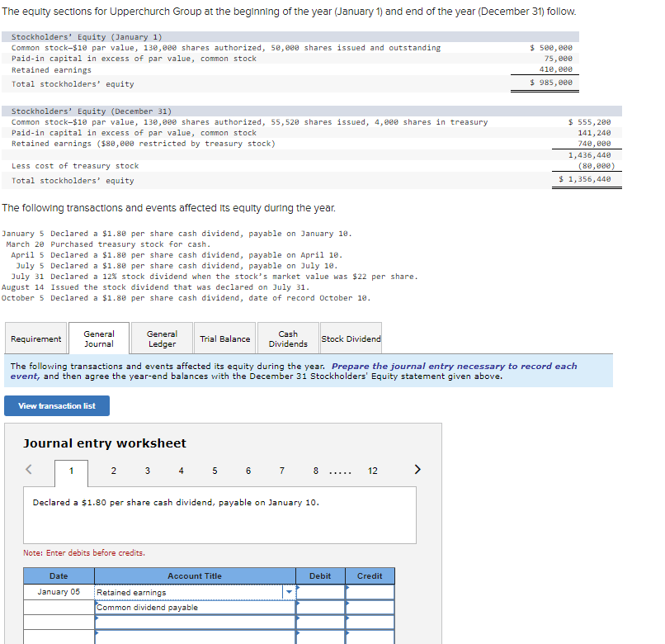The width and height of the screenshot is (665, 644).
Task: Click the View transaction list button
Action: tap(57, 406)
